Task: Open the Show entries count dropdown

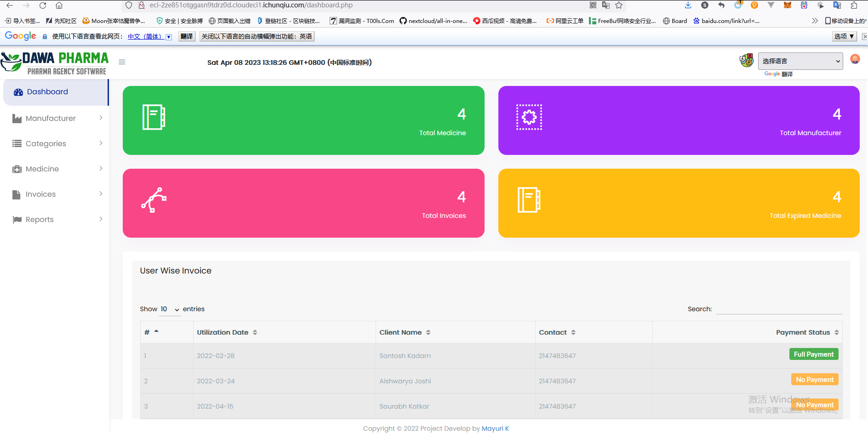Action: coord(170,309)
